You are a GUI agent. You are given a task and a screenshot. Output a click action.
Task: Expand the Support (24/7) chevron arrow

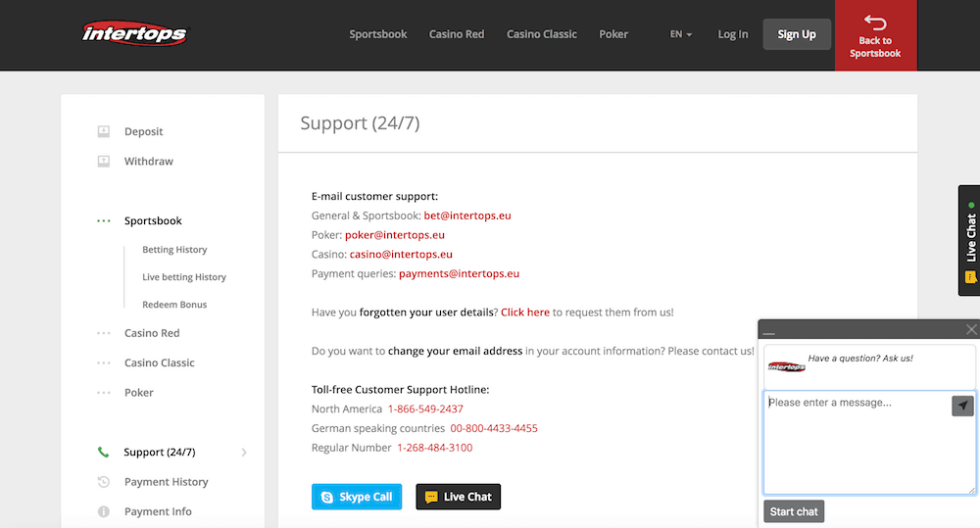tap(244, 452)
